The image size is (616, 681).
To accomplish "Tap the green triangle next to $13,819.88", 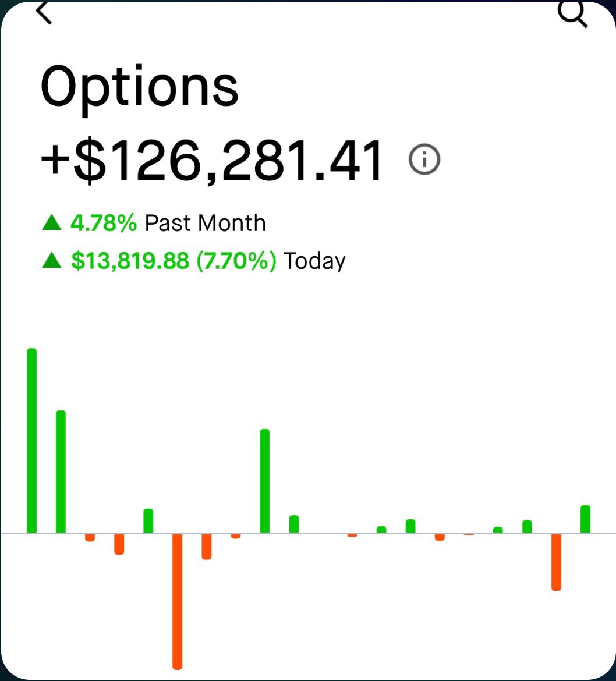I will pos(52,260).
